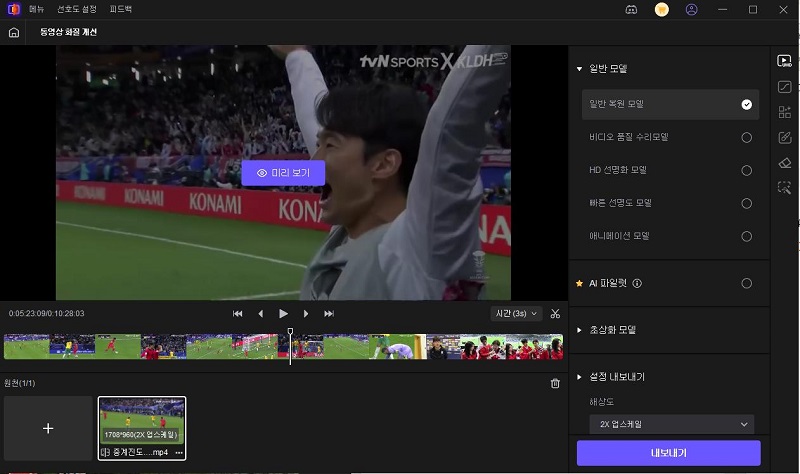This screenshot has width=800, height=474.
Task: Click the timecode 0:05:23:09/0:10:28:03
Action: [x=46, y=313]
